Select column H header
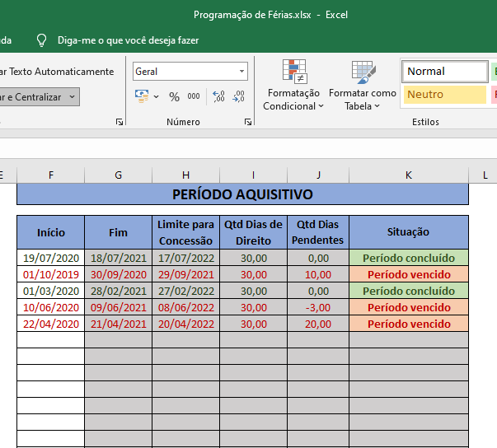Viewport: 497px width, 448px height. [185, 175]
